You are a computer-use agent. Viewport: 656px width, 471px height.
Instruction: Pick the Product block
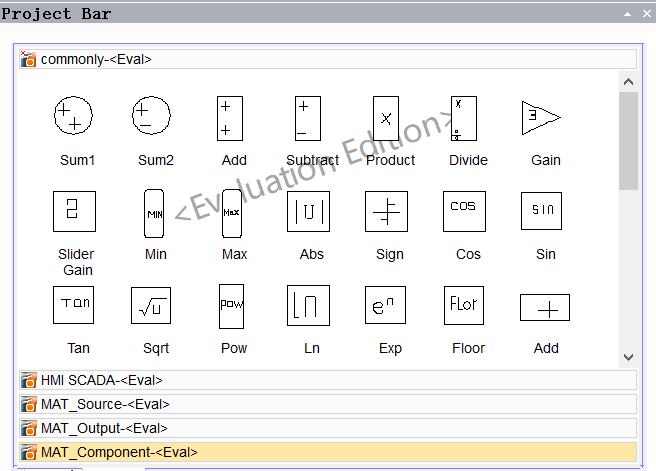pos(386,118)
